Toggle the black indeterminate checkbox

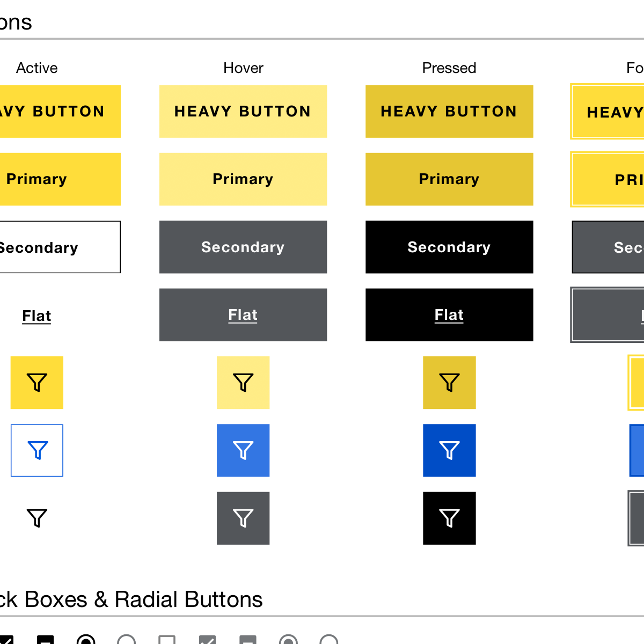(x=46, y=640)
